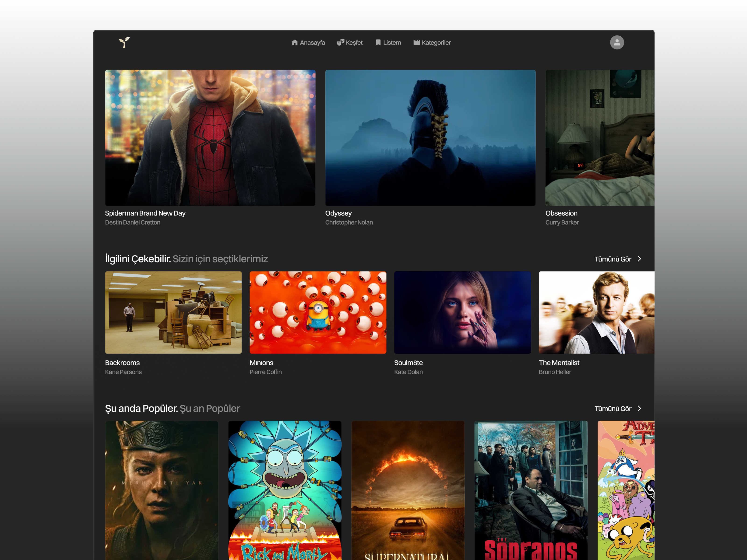Open the Soulm8te thumbnail
747x560 pixels.
click(462, 313)
